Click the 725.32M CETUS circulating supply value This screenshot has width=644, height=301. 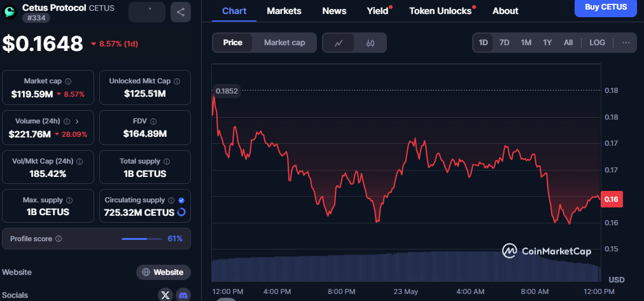click(x=139, y=213)
